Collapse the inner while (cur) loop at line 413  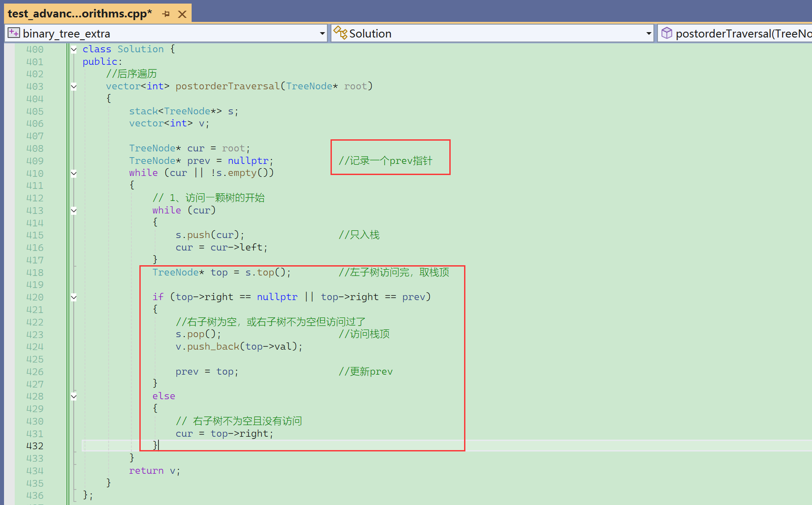74,211
